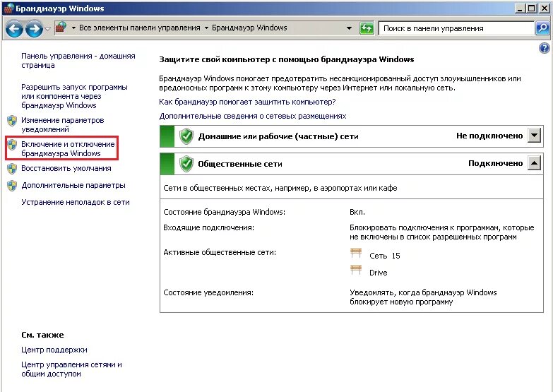
Task: Open 'Устранение неполадок в сети' link
Action: [x=76, y=202]
